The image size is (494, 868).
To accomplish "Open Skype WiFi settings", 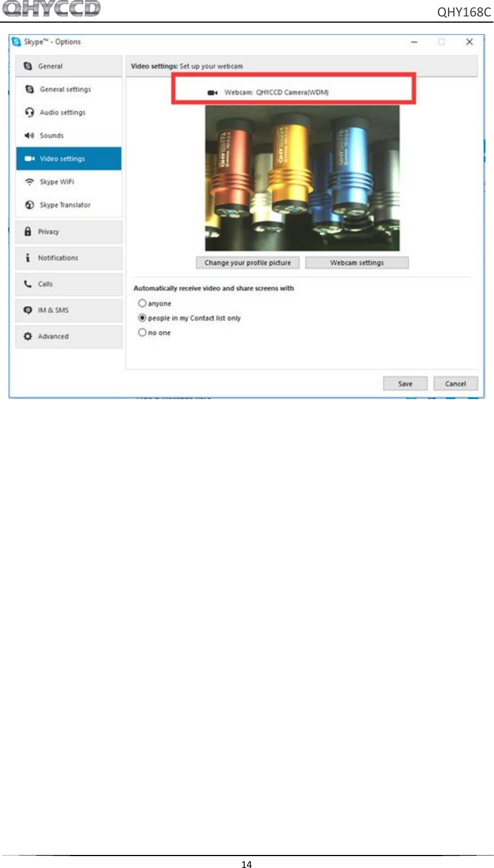I will point(69,182).
